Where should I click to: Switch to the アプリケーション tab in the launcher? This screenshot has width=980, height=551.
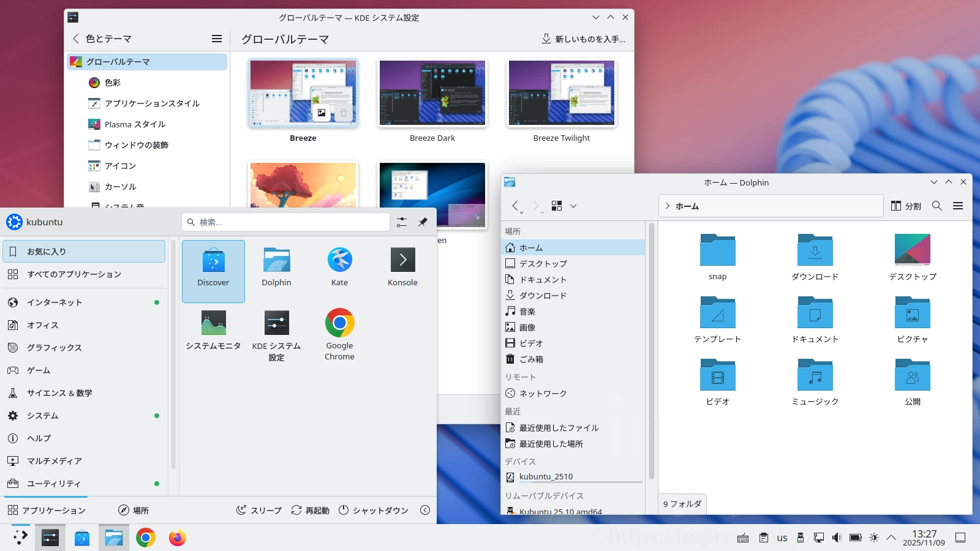tap(47, 510)
